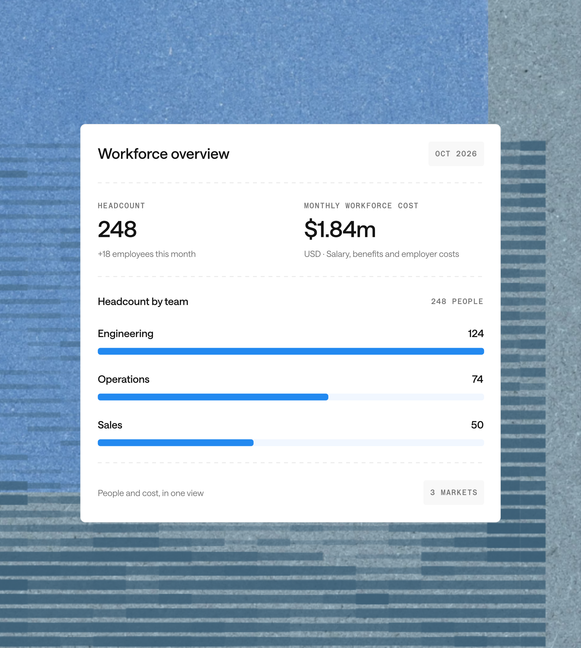Click the Engineering count 124

[x=476, y=334]
